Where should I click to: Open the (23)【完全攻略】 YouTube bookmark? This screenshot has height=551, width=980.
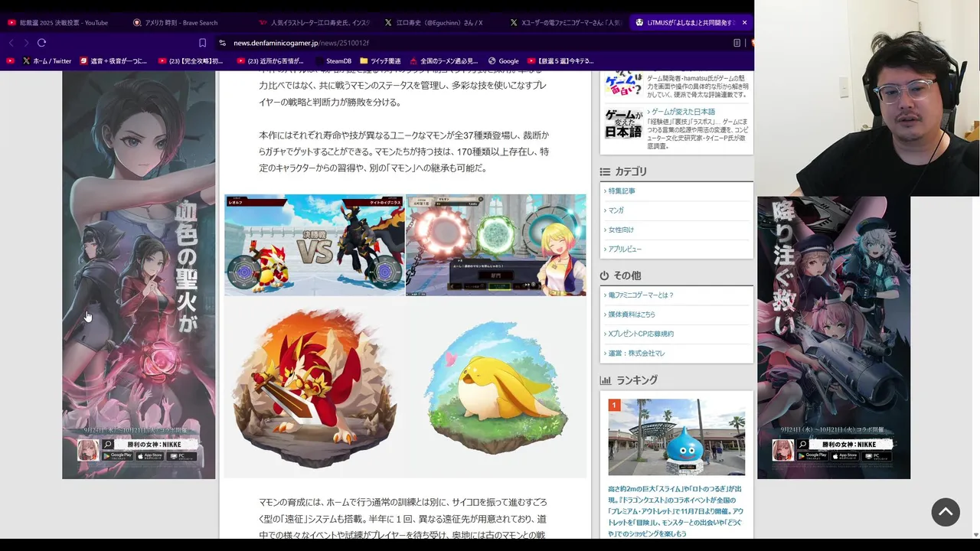pos(191,61)
